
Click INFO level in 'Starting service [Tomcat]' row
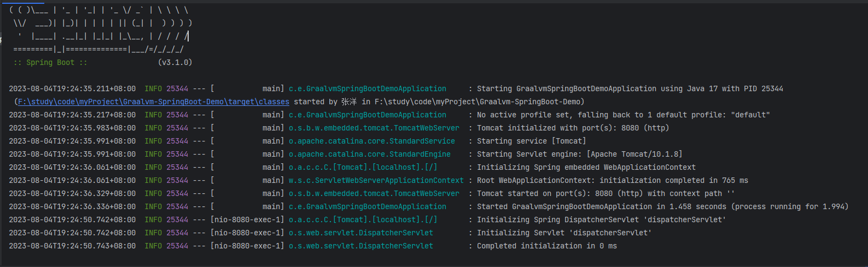click(x=153, y=141)
